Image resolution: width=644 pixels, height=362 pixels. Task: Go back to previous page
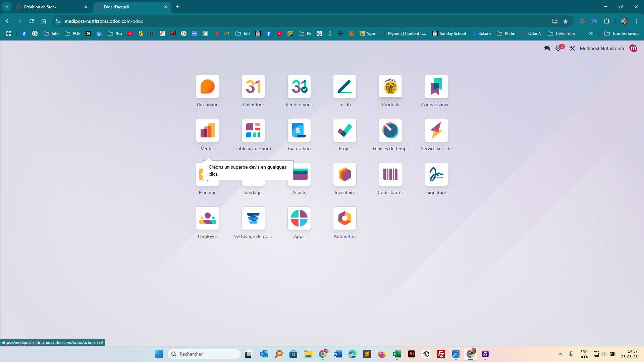[x=7, y=21]
